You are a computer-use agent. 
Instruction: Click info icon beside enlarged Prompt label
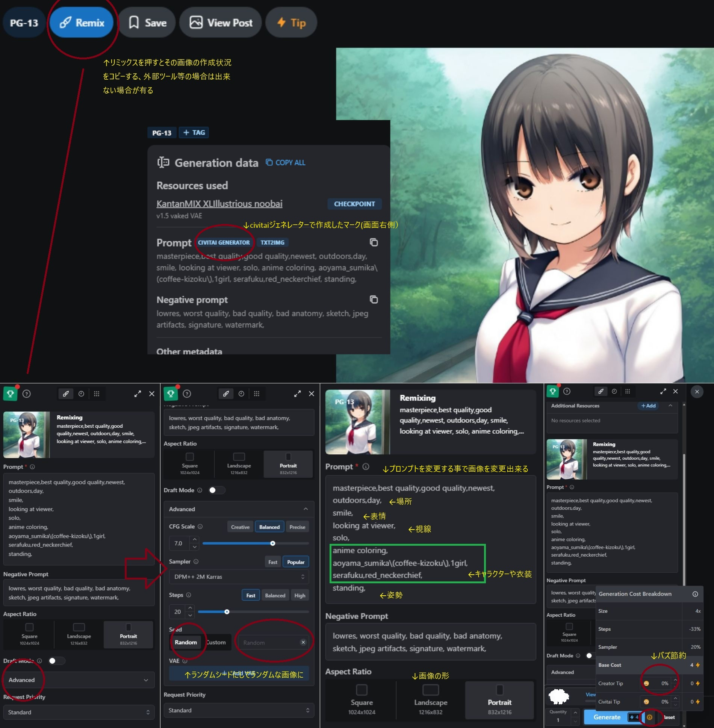coord(366,466)
